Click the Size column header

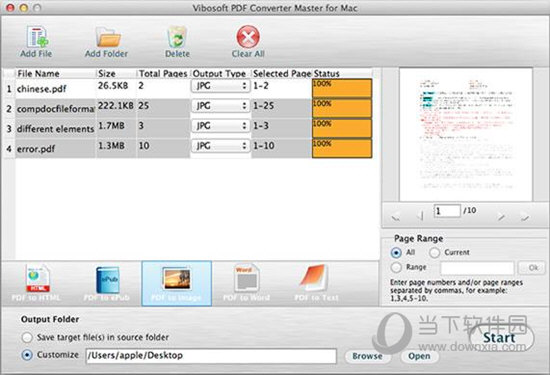coord(116,73)
